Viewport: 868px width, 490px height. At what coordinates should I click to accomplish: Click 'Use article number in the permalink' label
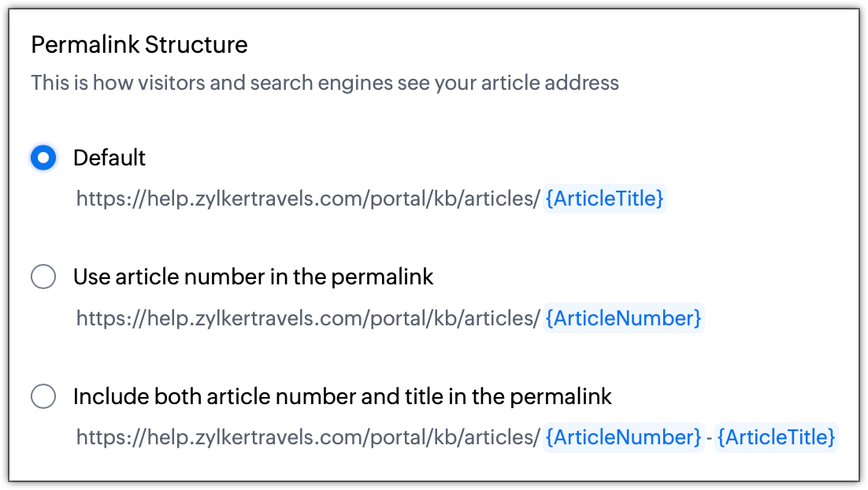coord(253,277)
